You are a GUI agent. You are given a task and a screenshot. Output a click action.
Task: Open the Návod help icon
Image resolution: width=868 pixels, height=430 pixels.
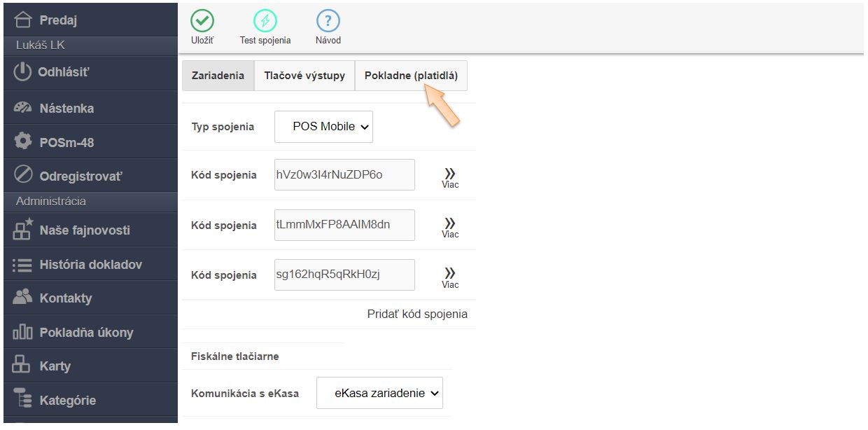click(328, 20)
